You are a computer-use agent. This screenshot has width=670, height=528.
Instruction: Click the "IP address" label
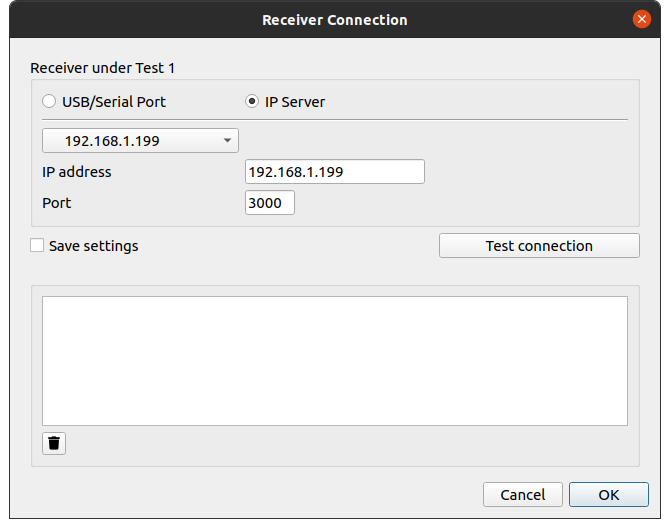click(x=77, y=172)
